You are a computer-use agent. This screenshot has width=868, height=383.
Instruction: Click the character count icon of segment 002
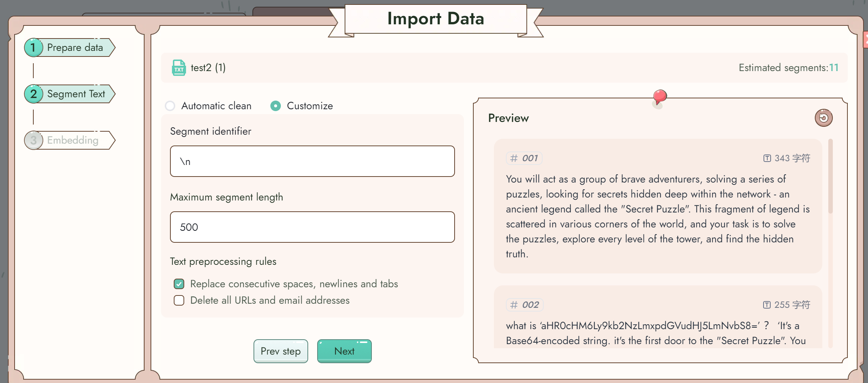(x=767, y=305)
